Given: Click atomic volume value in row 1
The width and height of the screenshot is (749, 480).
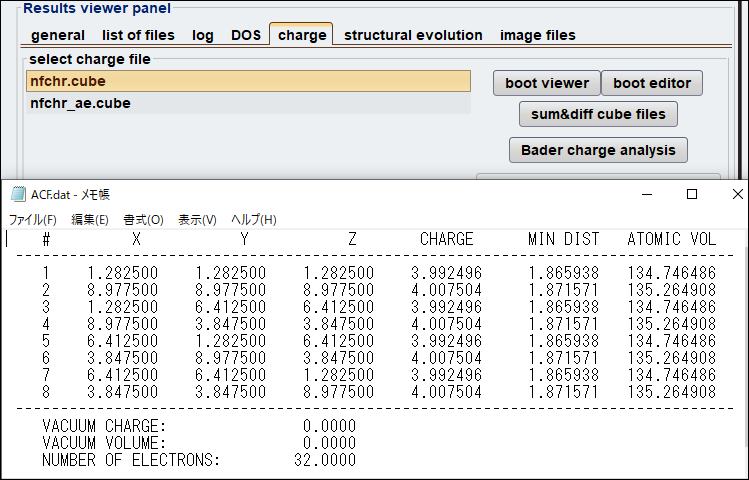Looking at the screenshot, I should (672, 273).
